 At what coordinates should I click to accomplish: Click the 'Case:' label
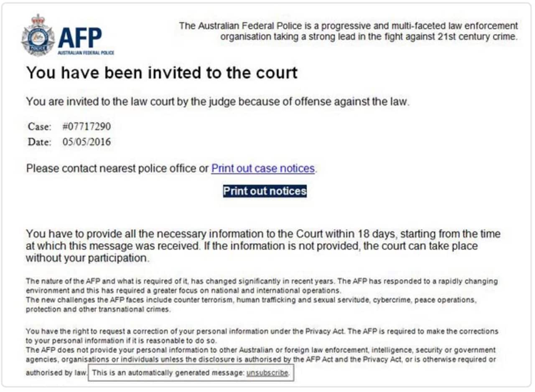[x=40, y=126]
